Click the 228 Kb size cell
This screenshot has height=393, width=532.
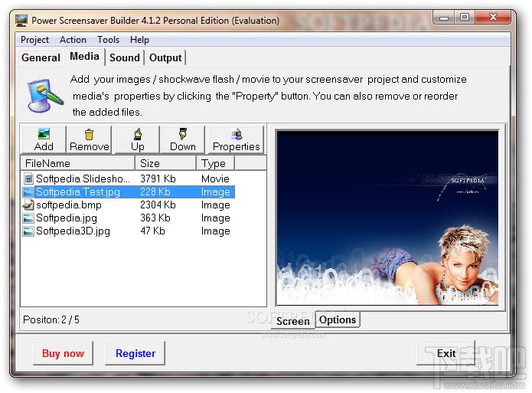pyautogui.click(x=155, y=192)
